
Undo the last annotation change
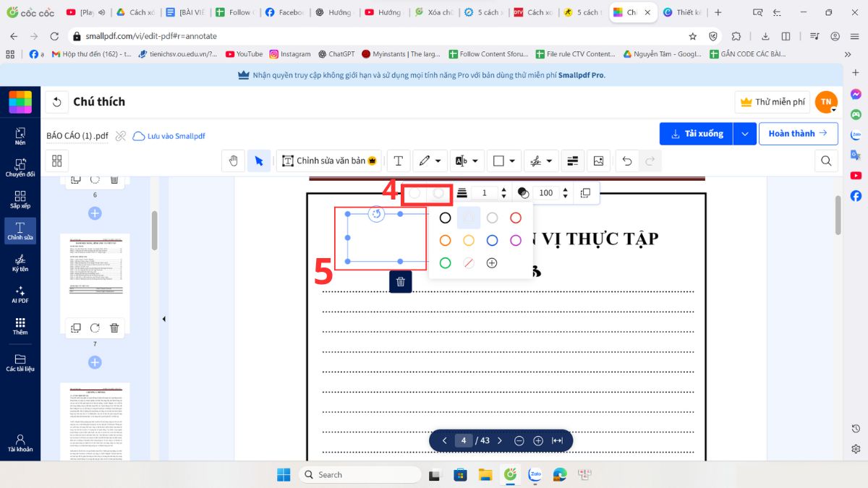click(627, 160)
